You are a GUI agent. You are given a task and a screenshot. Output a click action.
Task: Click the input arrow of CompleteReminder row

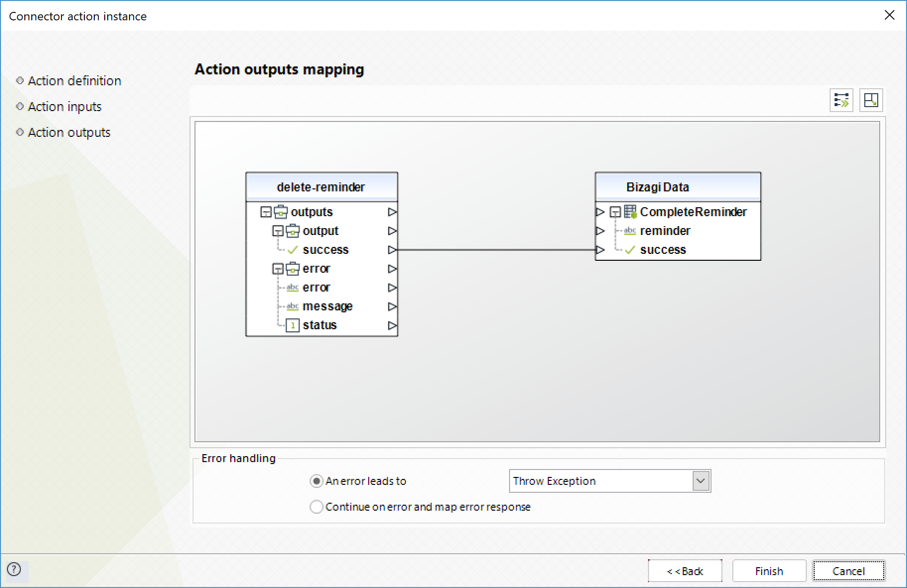tap(600, 212)
